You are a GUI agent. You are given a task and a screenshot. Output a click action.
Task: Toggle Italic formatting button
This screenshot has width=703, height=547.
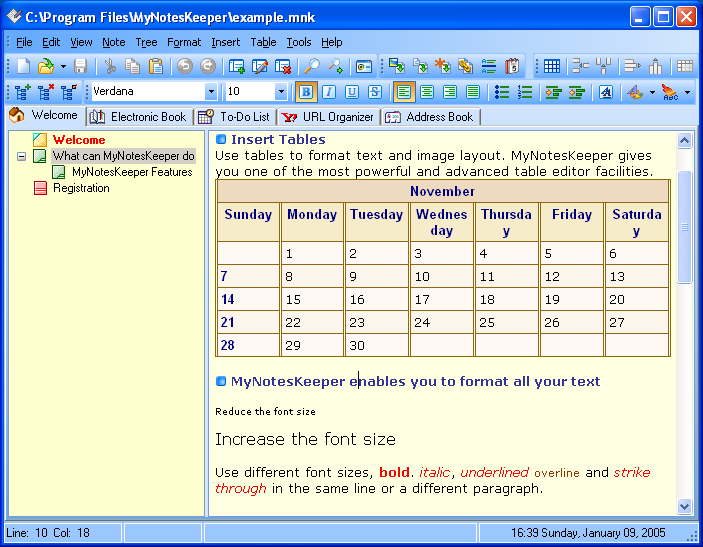click(329, 92)
